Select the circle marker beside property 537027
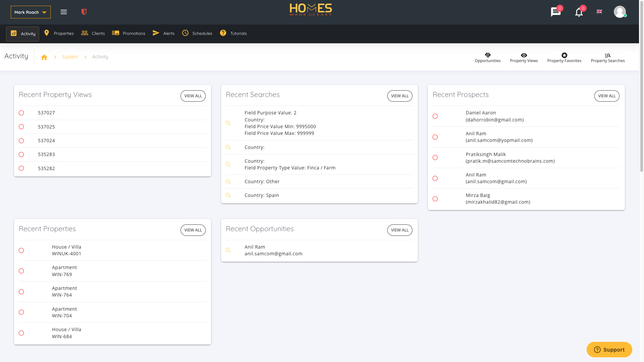Screen dimensions: 644x362 coord(21,113)
